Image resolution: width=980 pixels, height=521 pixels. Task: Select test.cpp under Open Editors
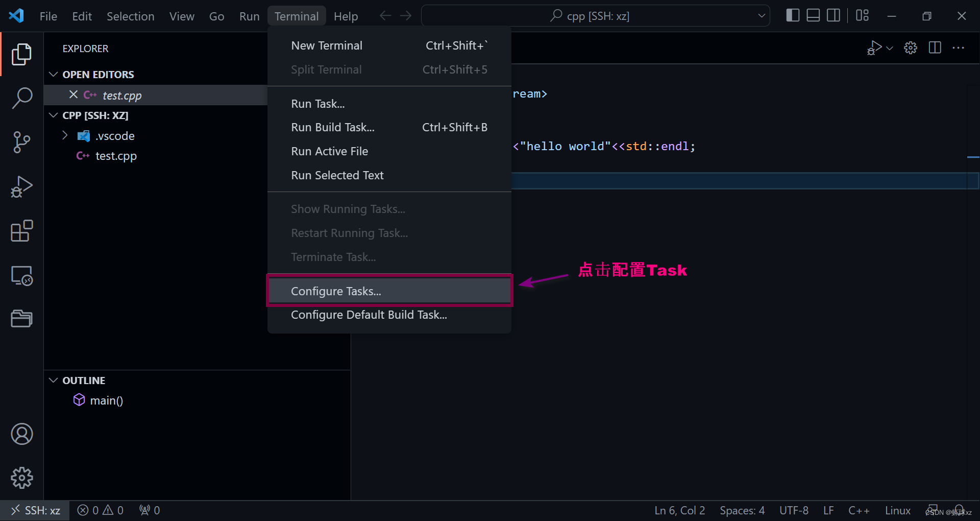122,96
